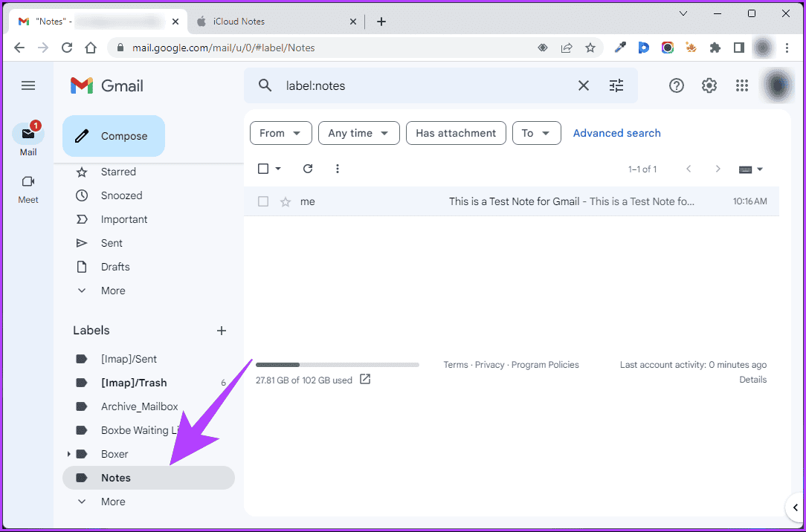The width and height of the screenshot is (806, 532).
Task: Open the Any time filter dropdown
Action: coord(358,133)
